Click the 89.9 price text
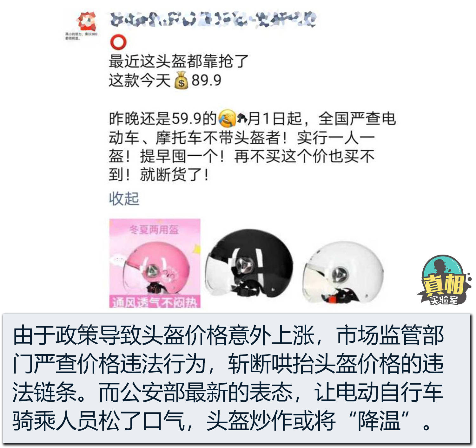 point(206,80)
